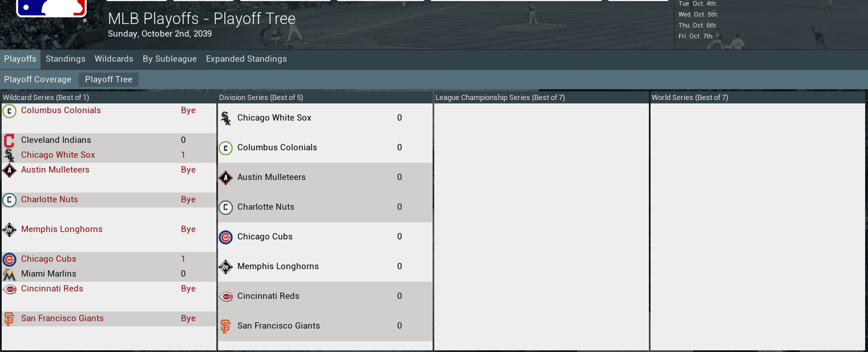Select Chicago White Sox in Division Series
This screenshot has width=868, height=352.
[274, 118]
